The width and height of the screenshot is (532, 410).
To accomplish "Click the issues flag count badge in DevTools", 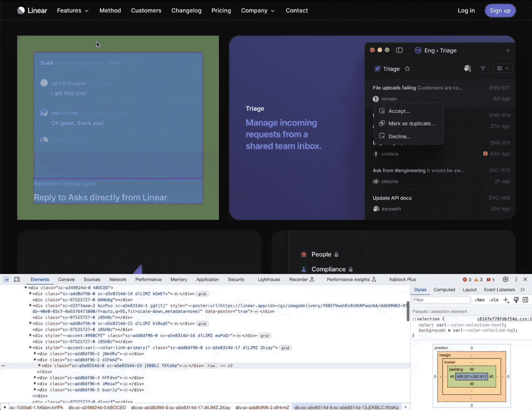I will coord(491,280).
